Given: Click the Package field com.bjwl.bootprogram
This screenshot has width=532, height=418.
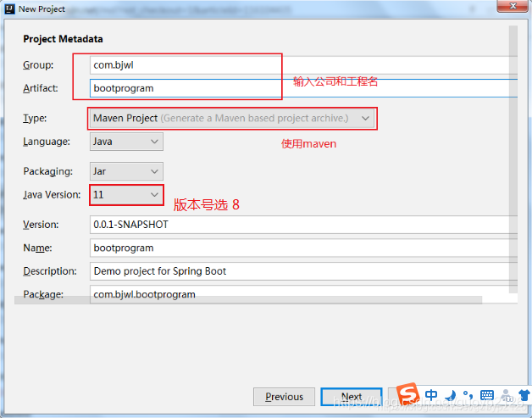Looking at the screenshot, I should 303,294.
